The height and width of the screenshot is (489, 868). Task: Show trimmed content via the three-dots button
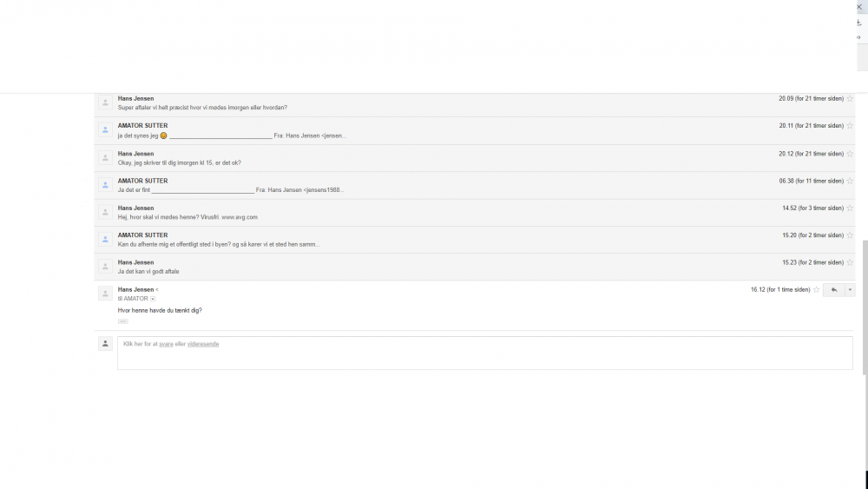tap(123, 321)
